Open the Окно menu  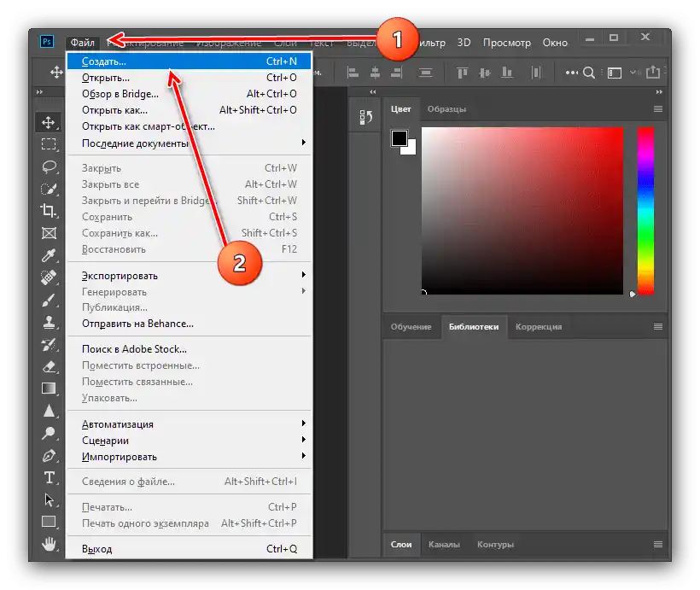[555, 43]
